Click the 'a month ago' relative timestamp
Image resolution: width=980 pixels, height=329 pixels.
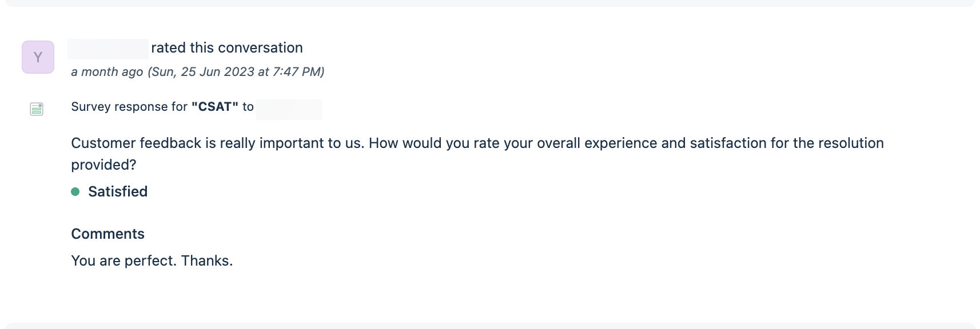[x=107, y=72]
